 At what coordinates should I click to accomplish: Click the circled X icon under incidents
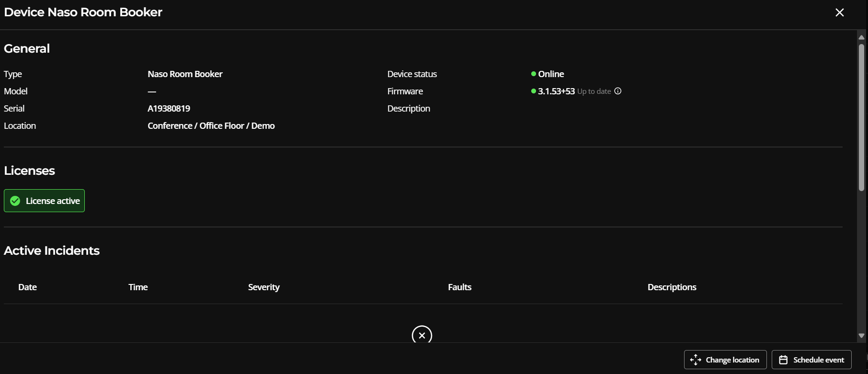point(422,335)
